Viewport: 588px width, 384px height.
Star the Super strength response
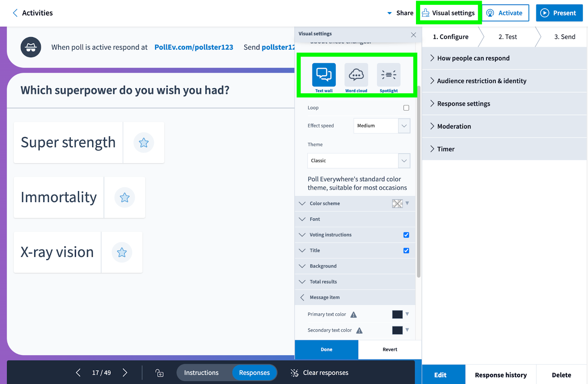[x=144, y=143]
